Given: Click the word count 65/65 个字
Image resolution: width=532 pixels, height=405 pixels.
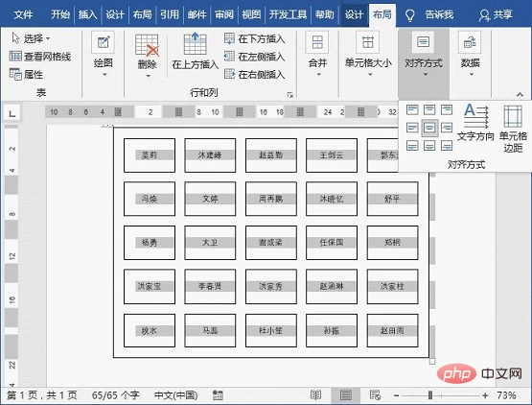Looking at the screenshot, I should pyautogui.click(x=115, y=395).
